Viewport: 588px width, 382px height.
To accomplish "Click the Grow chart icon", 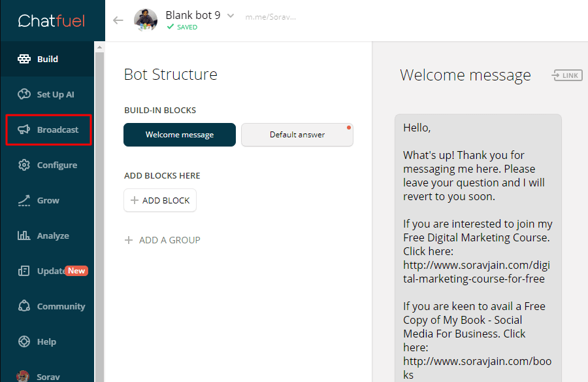I will (24, 201).
